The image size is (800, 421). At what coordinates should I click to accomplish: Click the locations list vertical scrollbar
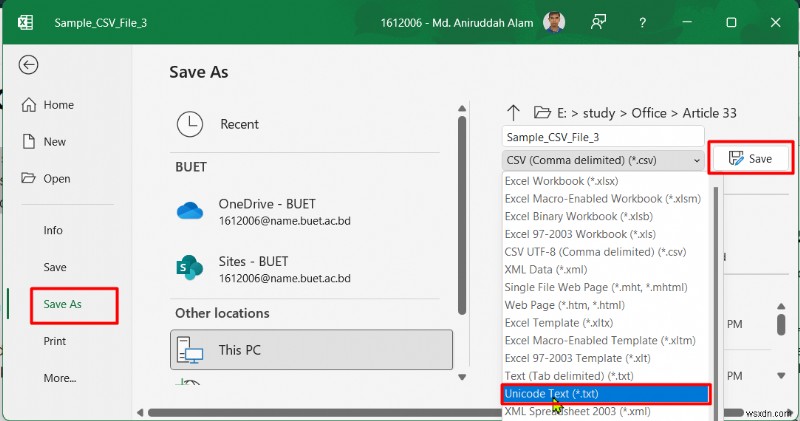462,215
